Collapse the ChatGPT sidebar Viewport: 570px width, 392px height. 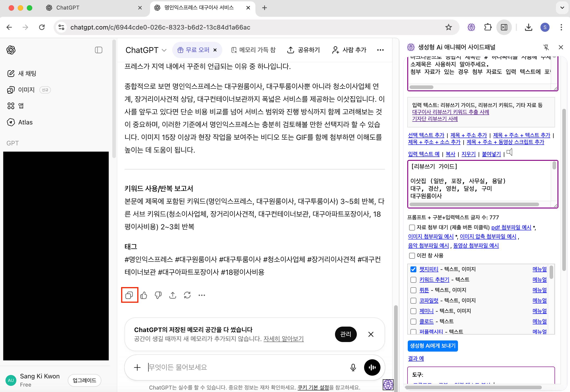click(x=99, y=50)
